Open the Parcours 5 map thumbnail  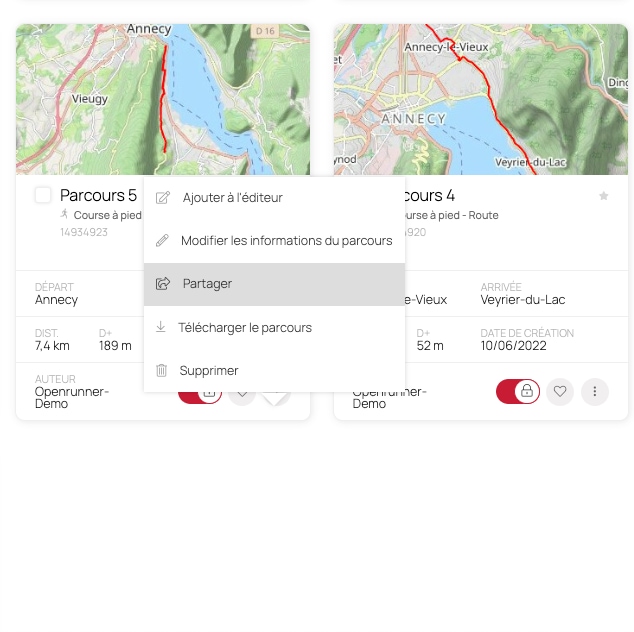click(163, 99)
